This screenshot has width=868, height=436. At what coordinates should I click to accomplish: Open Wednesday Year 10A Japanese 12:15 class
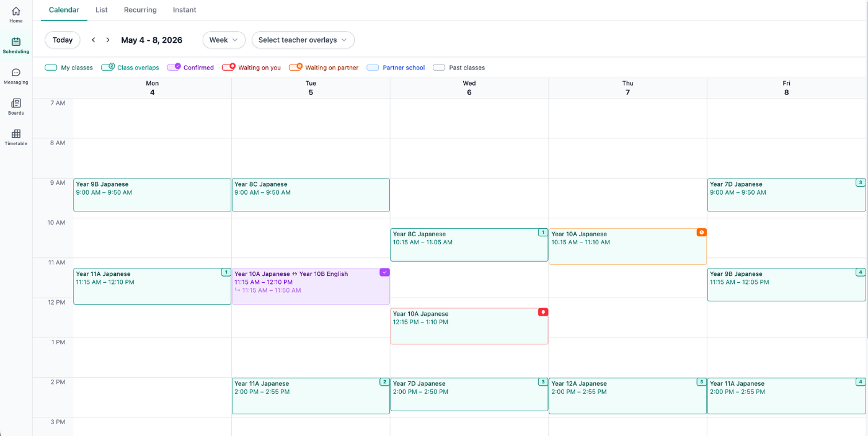pos(469,326)
